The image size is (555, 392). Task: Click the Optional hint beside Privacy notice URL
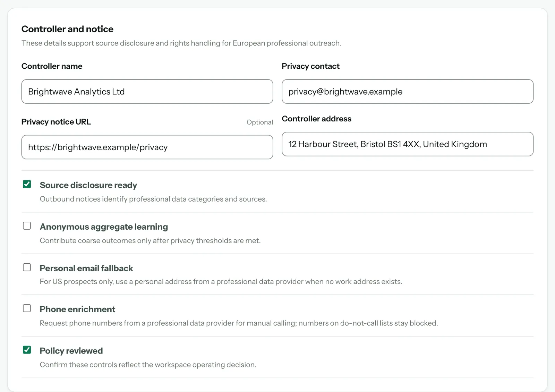(x=260, y=122)
